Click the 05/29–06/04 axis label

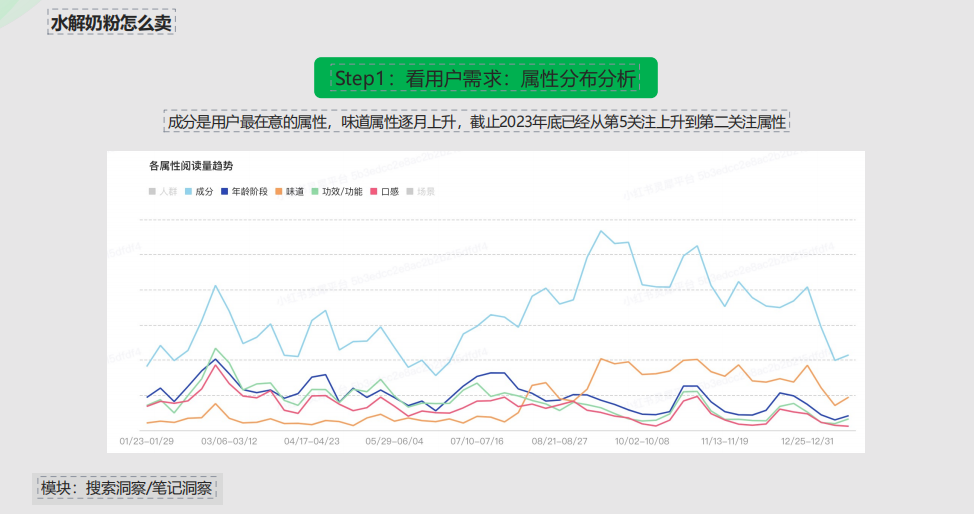[x=394, y=441]
